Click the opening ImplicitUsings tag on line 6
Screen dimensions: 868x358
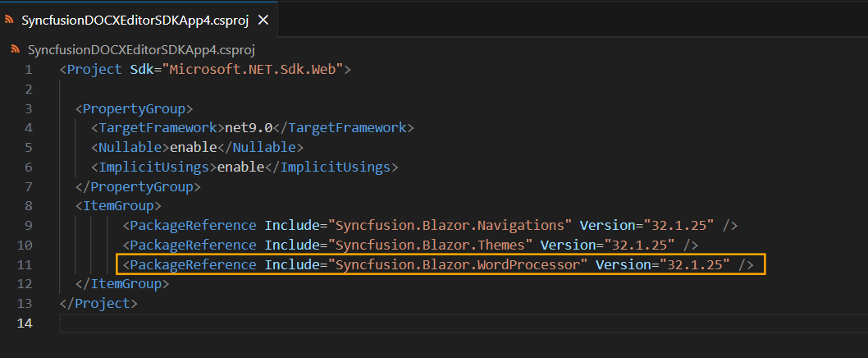click(154, 167)
